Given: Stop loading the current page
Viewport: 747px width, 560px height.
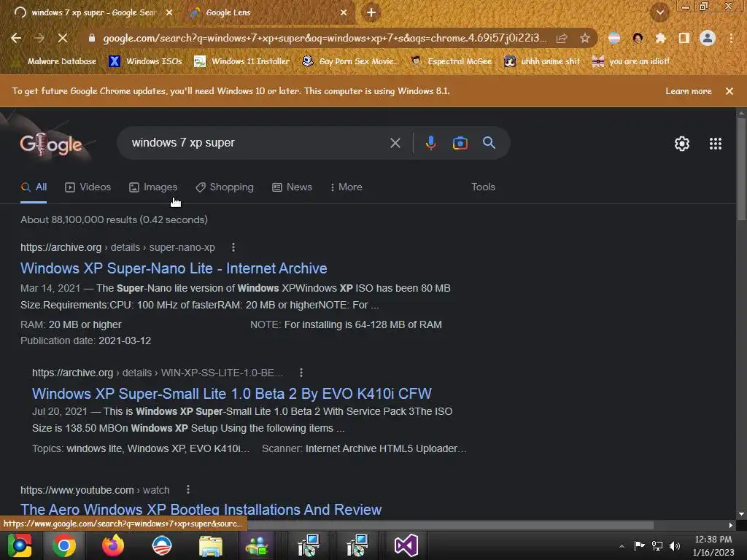Looking at the screenshot, I should point(63,38).
